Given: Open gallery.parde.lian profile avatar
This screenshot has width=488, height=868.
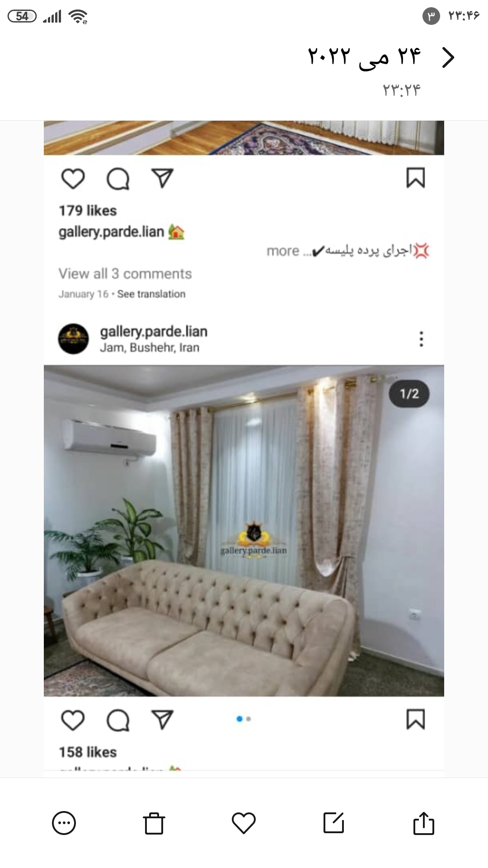Looking at the screenshot, I should pos(73,339).
